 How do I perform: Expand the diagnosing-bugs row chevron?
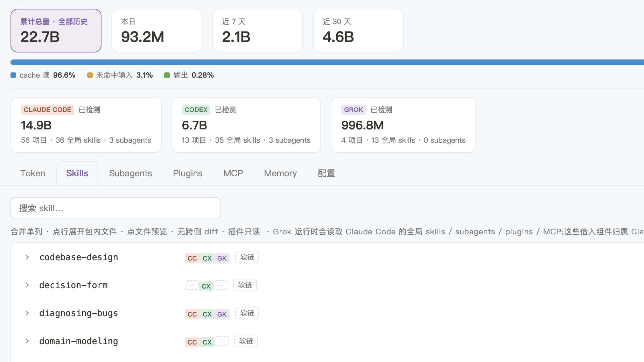point(27,313)
